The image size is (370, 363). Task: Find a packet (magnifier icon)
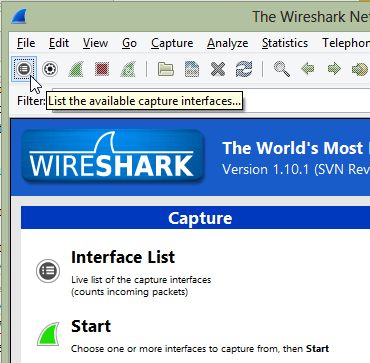pyautogui.click(x=282, y=69)
